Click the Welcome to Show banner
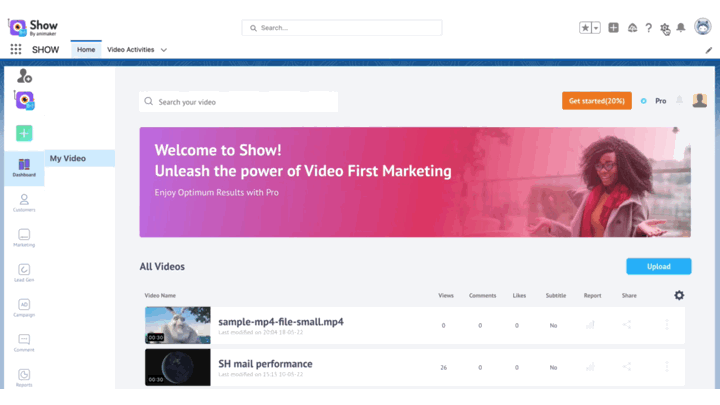 pos(415,182)
